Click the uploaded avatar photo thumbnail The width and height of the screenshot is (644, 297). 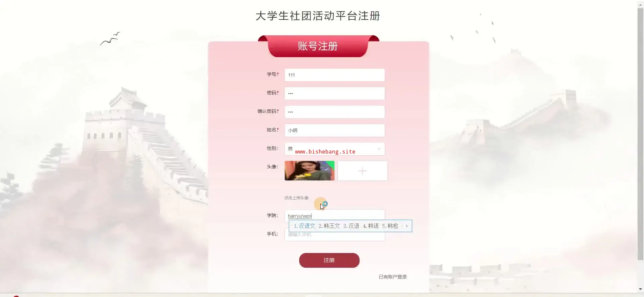tap(309, 171)
